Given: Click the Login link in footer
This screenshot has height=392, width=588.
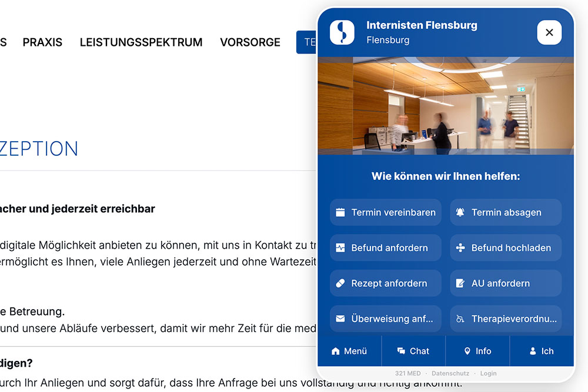Looking at the screenshot, I should pos(488,373).
